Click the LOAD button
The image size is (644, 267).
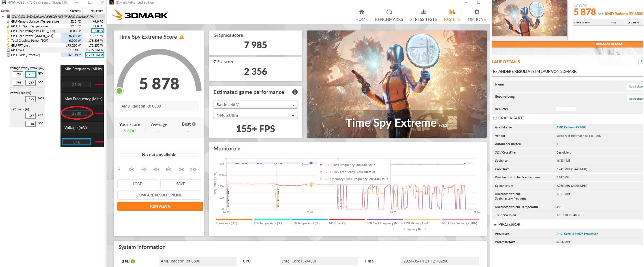[x=137, y=184]
